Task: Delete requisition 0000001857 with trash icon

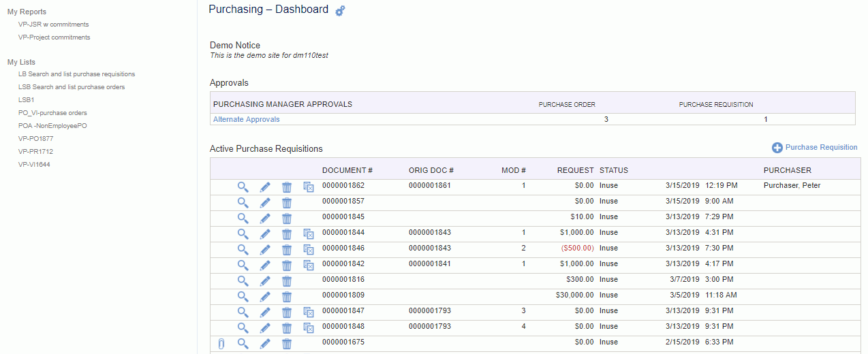Action: pyautogui.click(x=287, y=202)
